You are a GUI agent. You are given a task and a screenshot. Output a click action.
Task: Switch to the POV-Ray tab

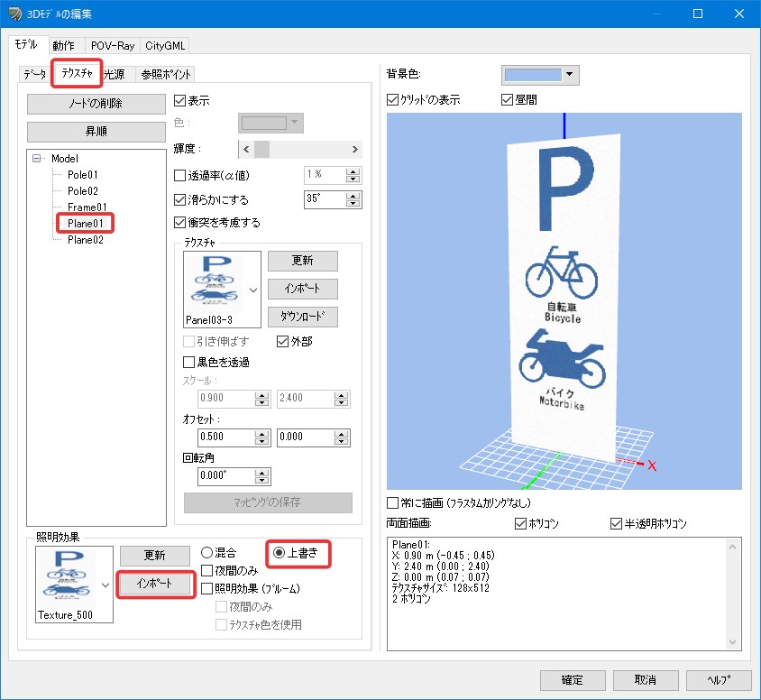point(113,46)
